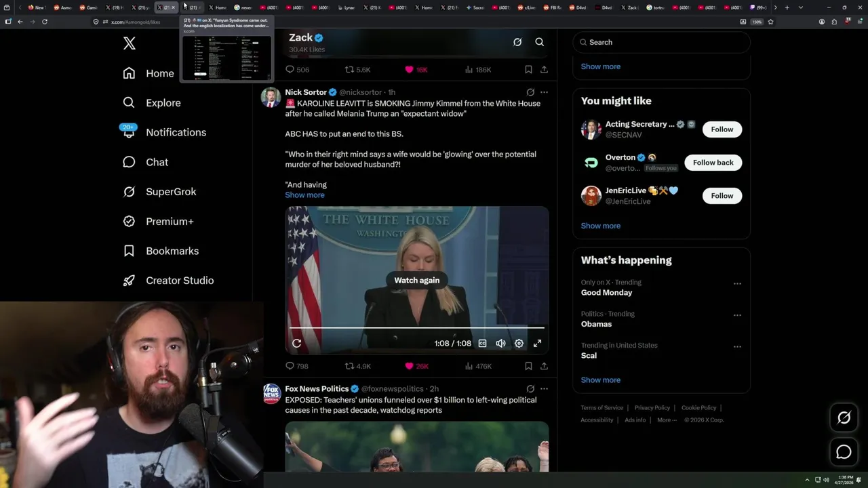Follow JenEricLive
Viewport: 868px width, 488px height.
(x=722, y=196)
